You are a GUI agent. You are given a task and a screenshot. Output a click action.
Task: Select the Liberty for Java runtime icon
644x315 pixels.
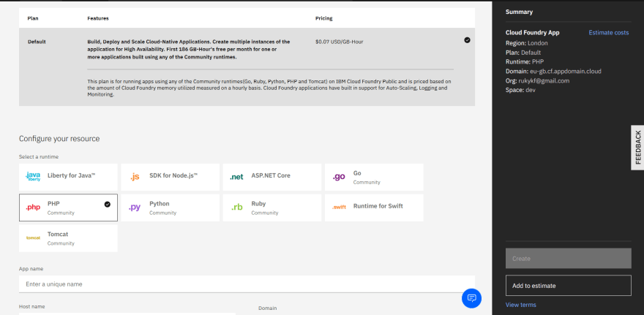pyautogui.click(x=33, y=177)
